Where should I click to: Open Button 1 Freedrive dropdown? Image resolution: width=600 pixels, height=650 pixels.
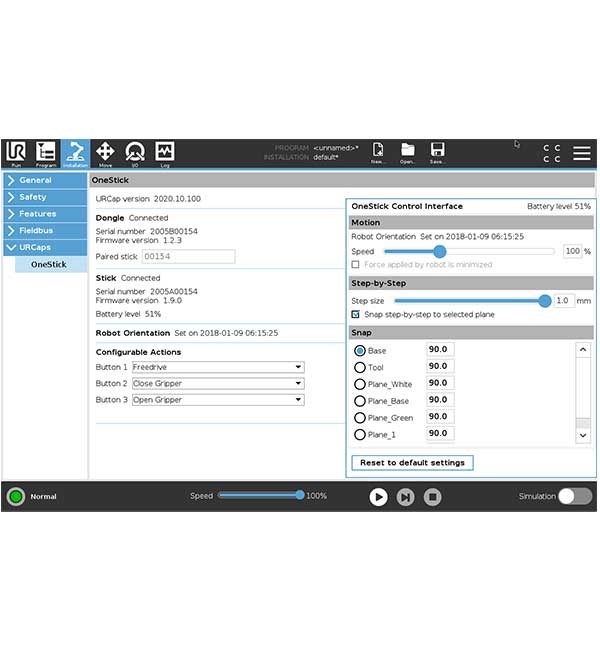218,367
